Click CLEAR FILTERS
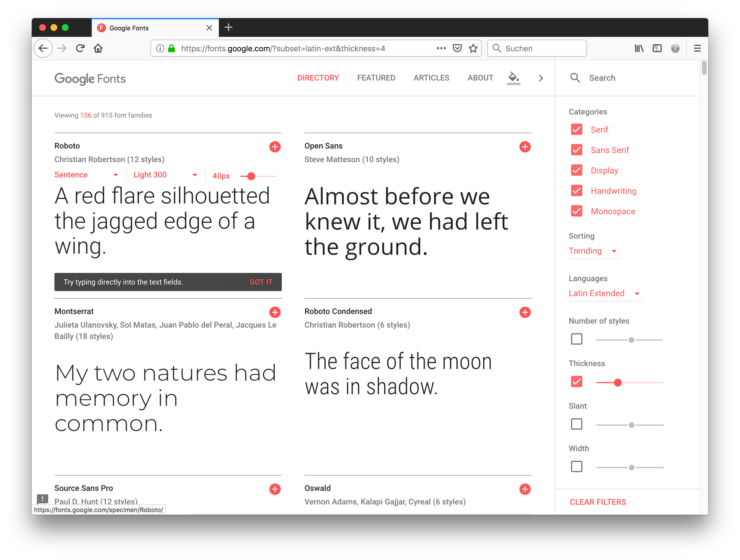Viewport: 740px width, 560px height. [597, 502]
